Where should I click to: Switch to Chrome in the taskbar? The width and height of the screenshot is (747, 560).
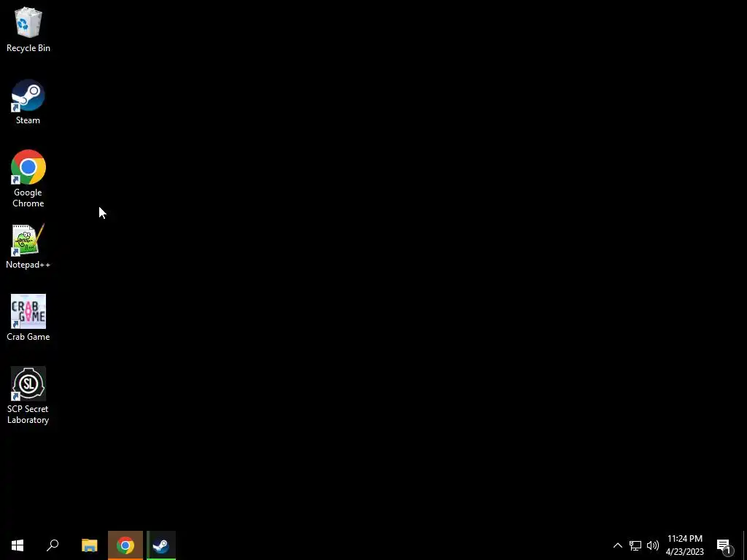125,545
